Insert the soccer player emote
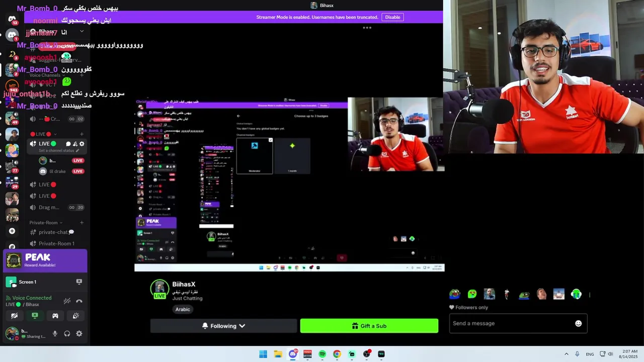The width and height of the screenshot is (644, 362). point(507,294)
